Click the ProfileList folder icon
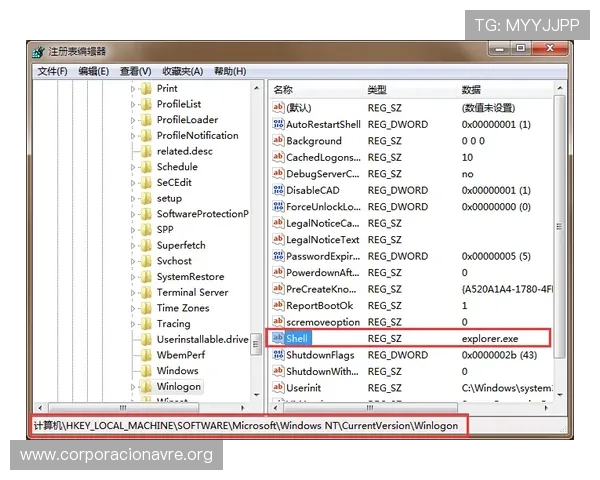 click(x=146, y=104)
